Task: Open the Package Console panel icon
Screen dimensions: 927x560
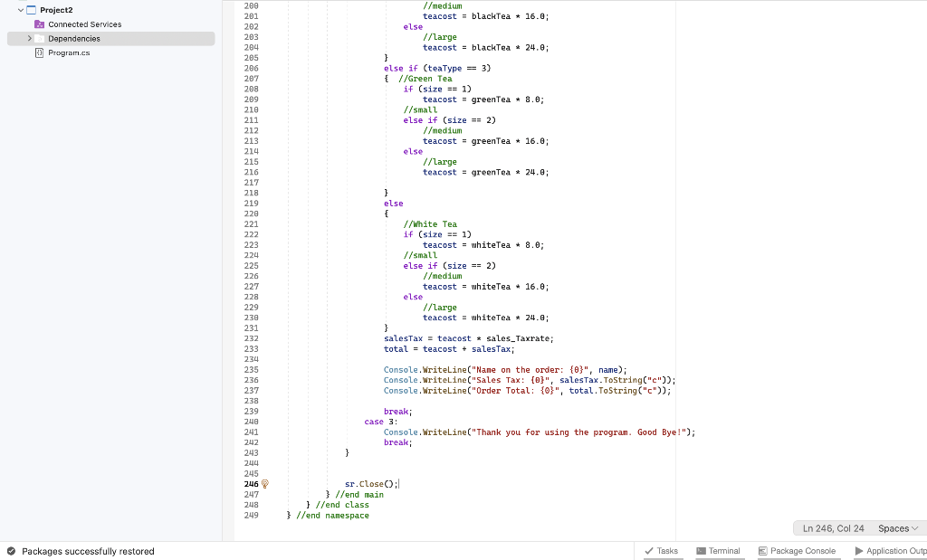Action: pyautogui.click(x=766, y=550)
